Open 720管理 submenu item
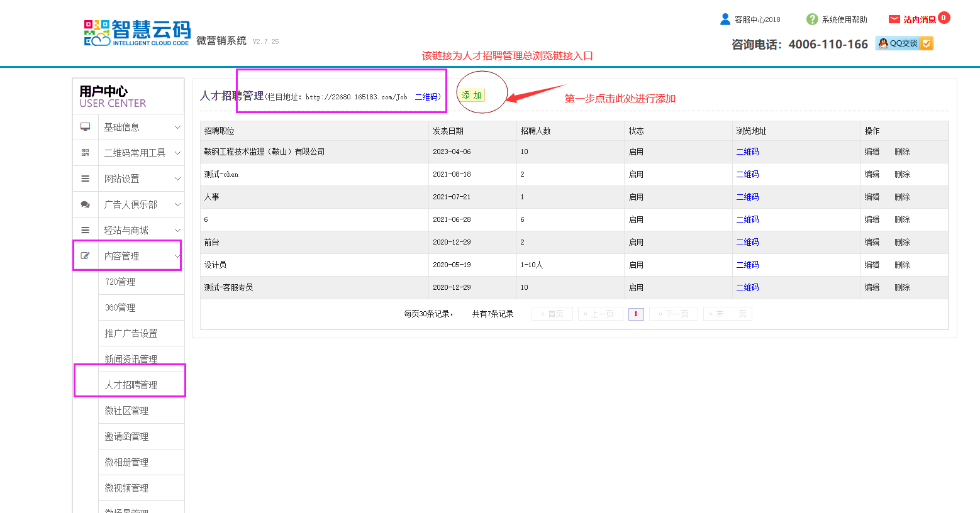The width and height of the screenshot is (980, 513). pyautogui.click(x=120, y=282)
